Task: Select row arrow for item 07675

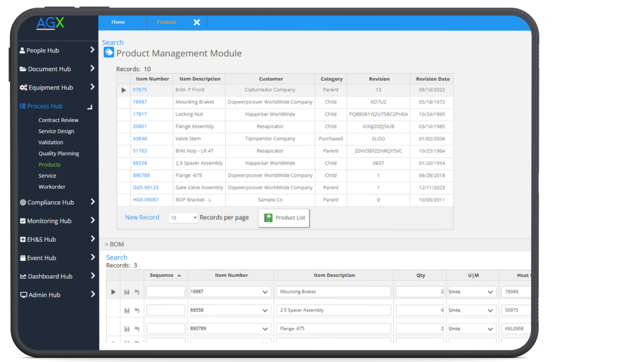Action: tap(124, 90)
